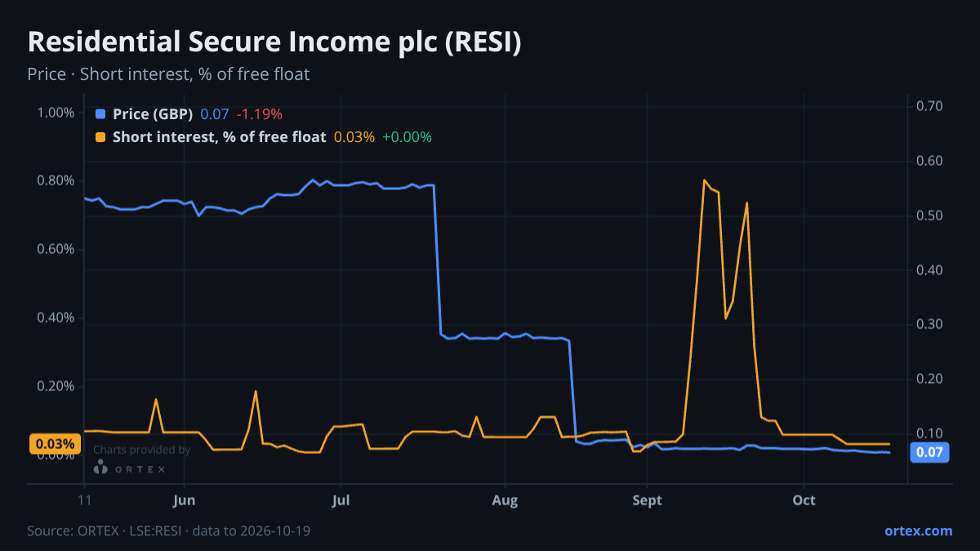This screenshot has height=551, width=980.
Task: Click the chart title Residential Secure Income plc (RESI)
Action: [x=274, y=42]
